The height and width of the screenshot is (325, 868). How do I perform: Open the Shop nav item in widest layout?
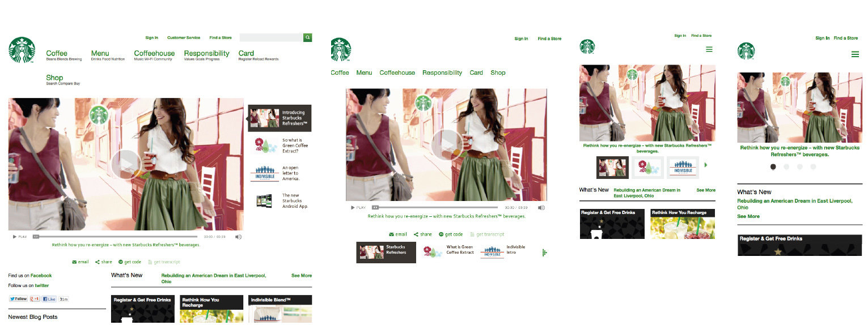click(54, 78)
